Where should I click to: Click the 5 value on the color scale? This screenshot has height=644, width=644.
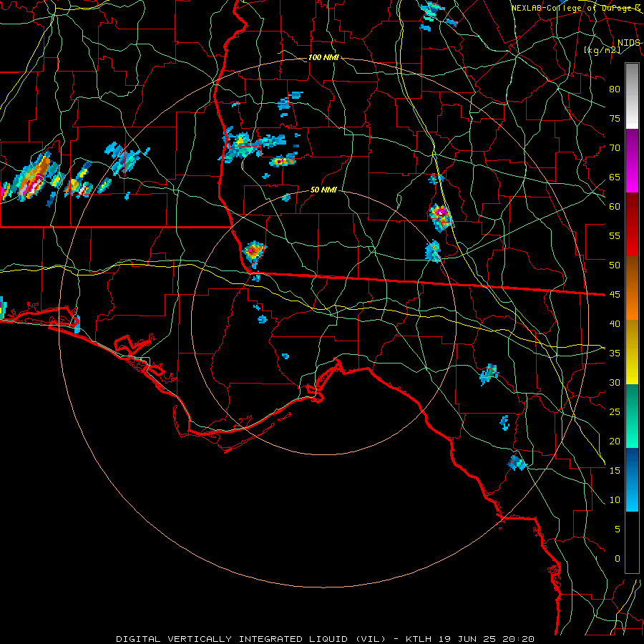617,530
